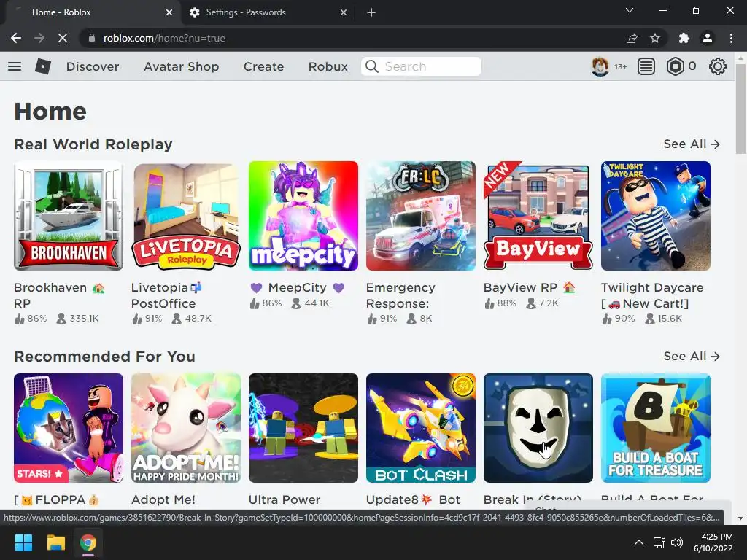Open the notifications stream icon

(x=646, y=66)
